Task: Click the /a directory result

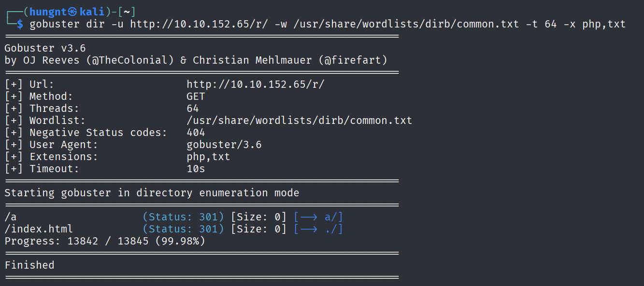Action: tap(11, 217)
